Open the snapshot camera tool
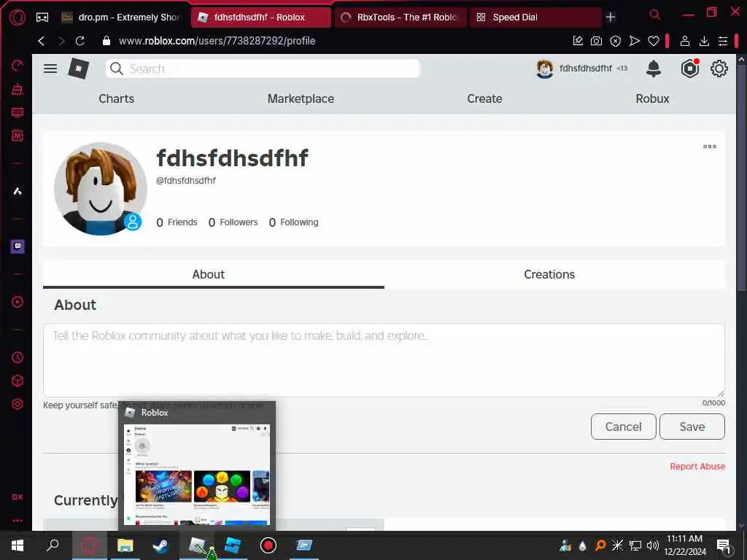This screenshot has width=747, height=560. pos(596,41)
